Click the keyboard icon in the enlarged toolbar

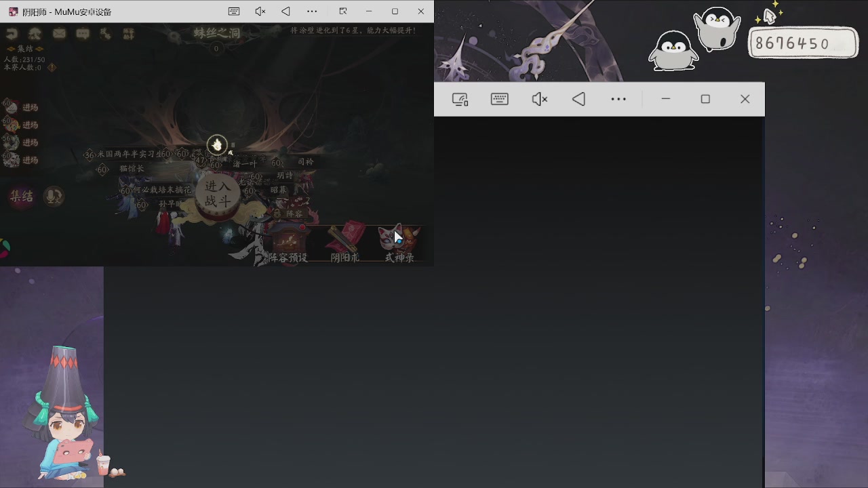(x=500, y=99)
